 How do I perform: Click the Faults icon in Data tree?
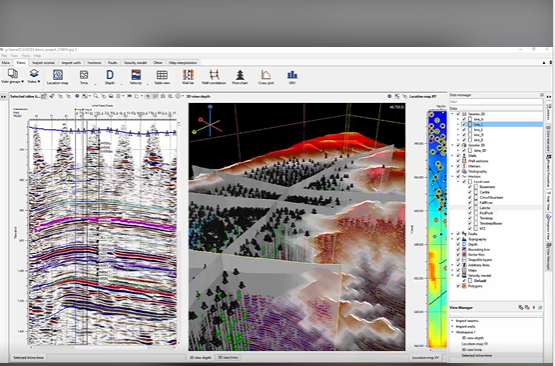click(464, 234)
